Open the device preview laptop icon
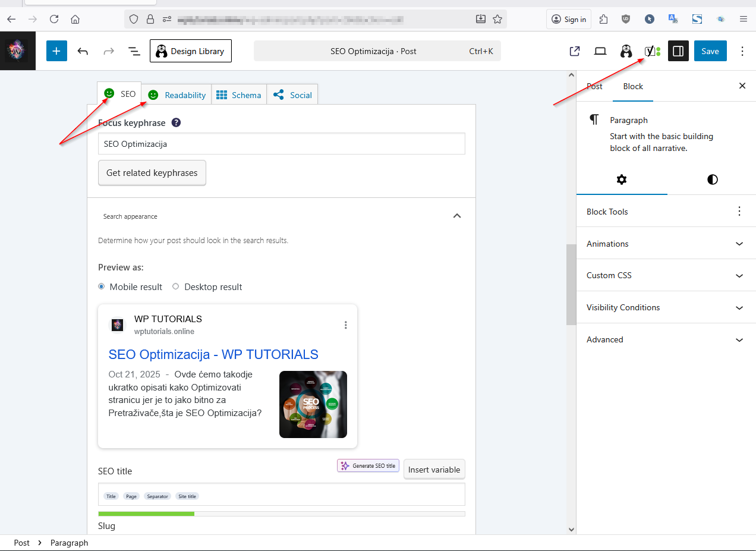This screenshot has height=551, width=756. coord(600,51)
